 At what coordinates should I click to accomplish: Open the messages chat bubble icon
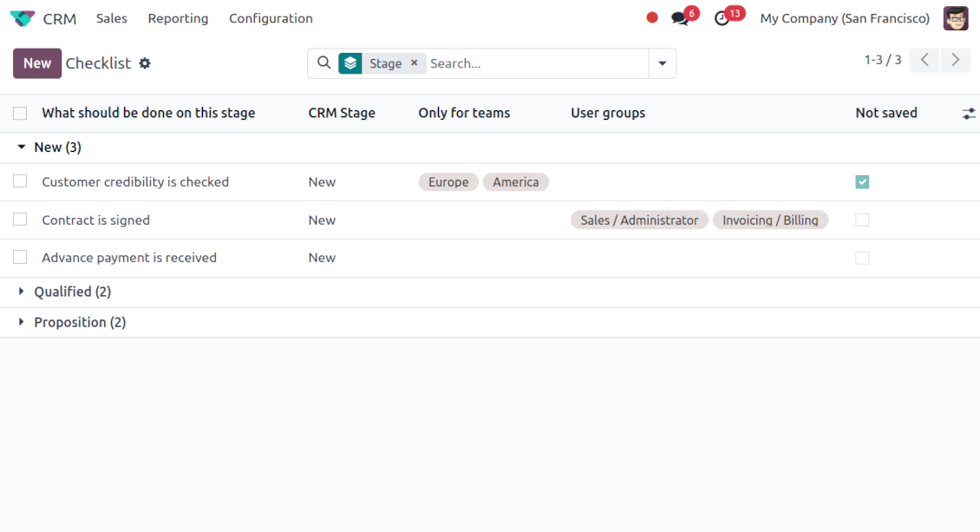[x=680, y=18]
